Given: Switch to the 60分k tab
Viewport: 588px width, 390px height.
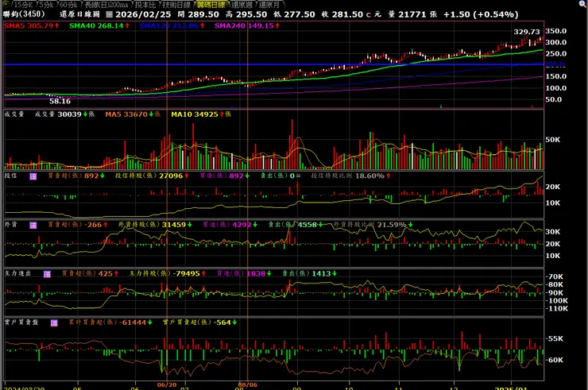Looking at the screenshot, I should tap(69, 5).
